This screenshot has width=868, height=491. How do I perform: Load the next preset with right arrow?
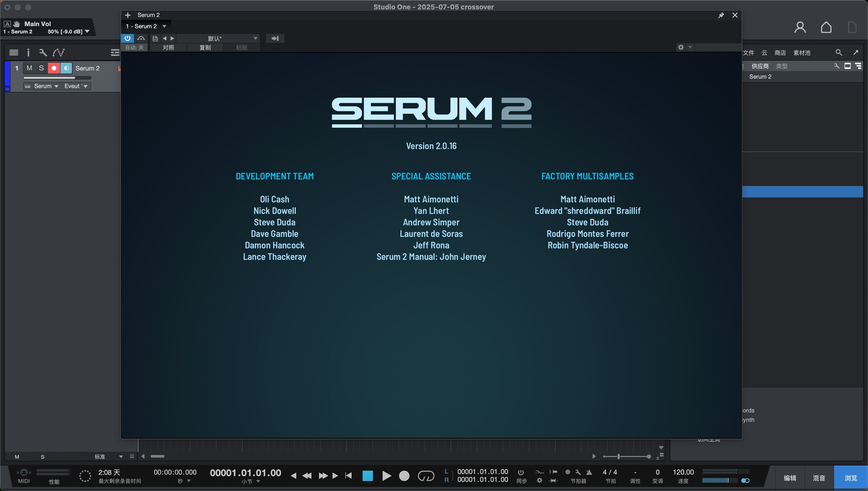click(x=172, y=38)
